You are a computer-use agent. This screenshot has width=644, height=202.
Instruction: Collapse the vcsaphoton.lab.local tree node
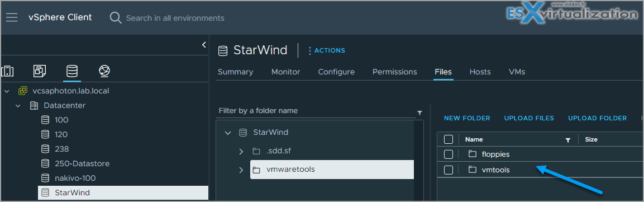[x=7, y=91]
